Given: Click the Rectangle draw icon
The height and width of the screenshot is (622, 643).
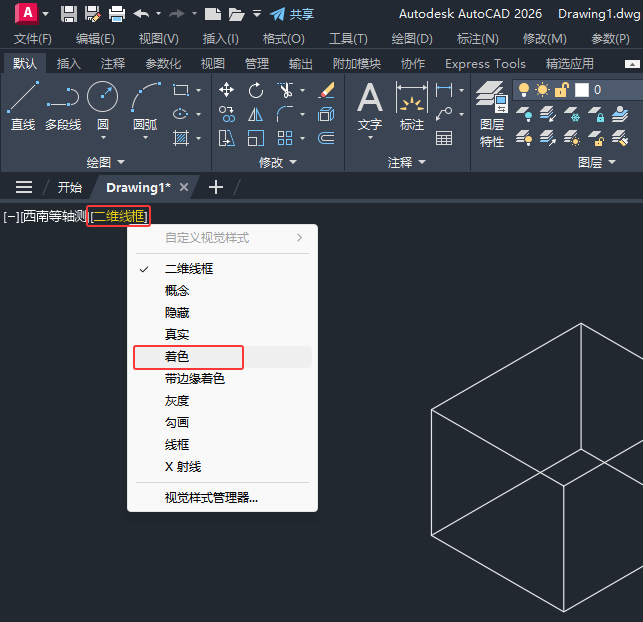Looking at the screenshot, I should pos(181,90).
